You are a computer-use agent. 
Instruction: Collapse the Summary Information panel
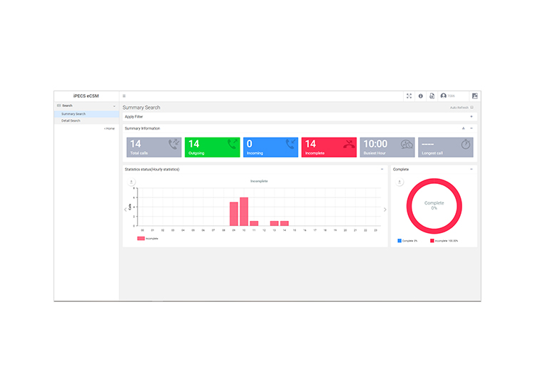pos(472,128)
